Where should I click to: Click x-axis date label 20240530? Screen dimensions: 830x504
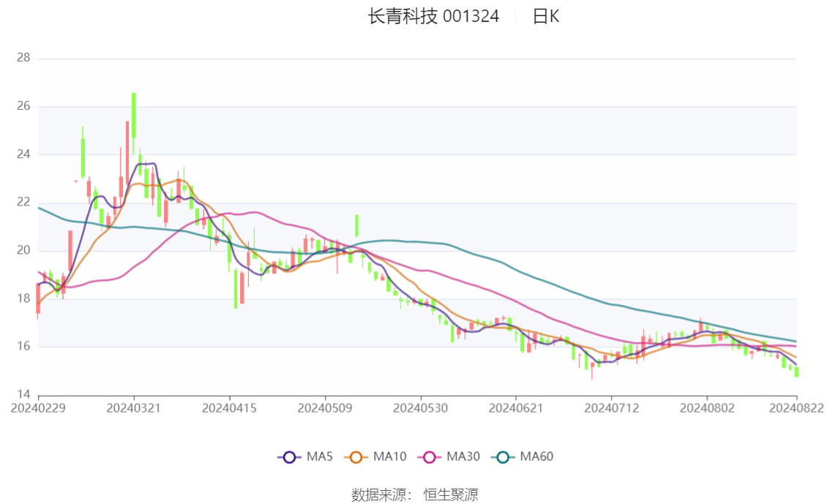[x=420, y=408]
